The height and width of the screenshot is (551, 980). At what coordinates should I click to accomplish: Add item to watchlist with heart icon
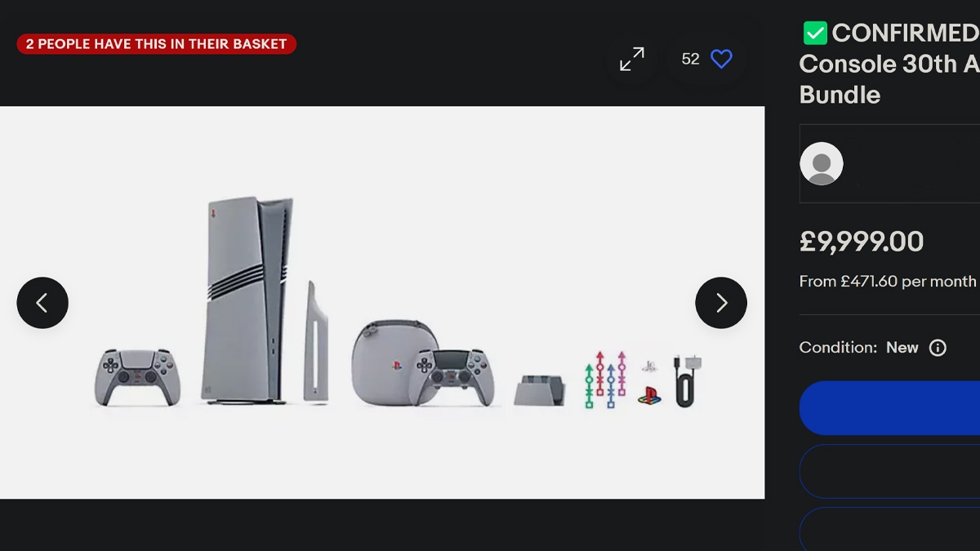(x=721, y=59)
